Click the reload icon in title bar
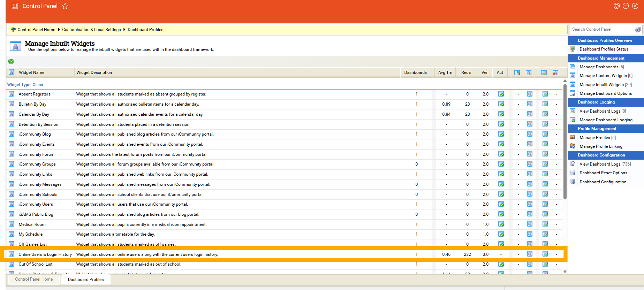 [616, 6]
